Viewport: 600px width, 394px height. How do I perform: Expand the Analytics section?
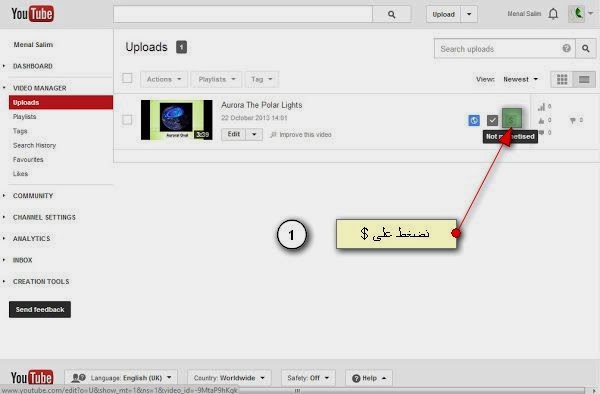tap(31, 239)
